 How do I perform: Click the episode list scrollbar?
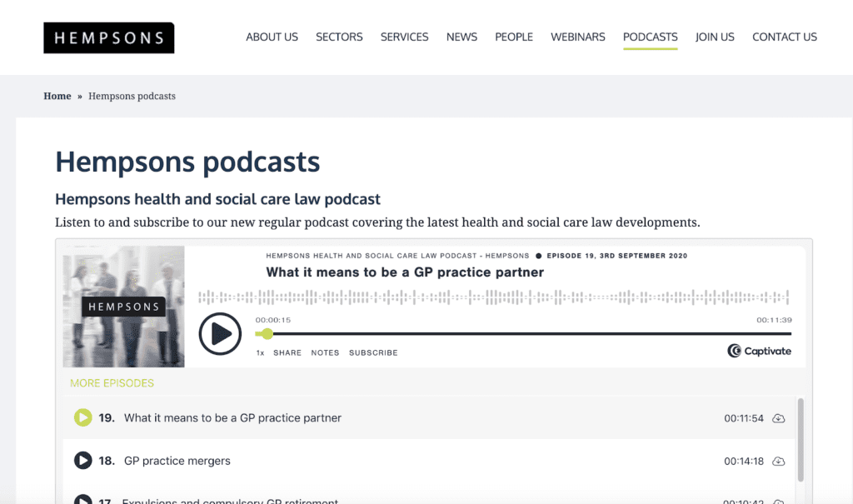click(x=801, y=440)
